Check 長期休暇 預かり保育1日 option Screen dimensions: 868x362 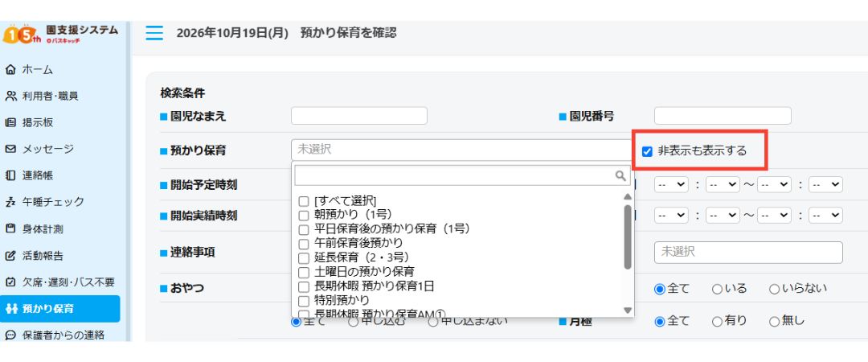[303, 287]
